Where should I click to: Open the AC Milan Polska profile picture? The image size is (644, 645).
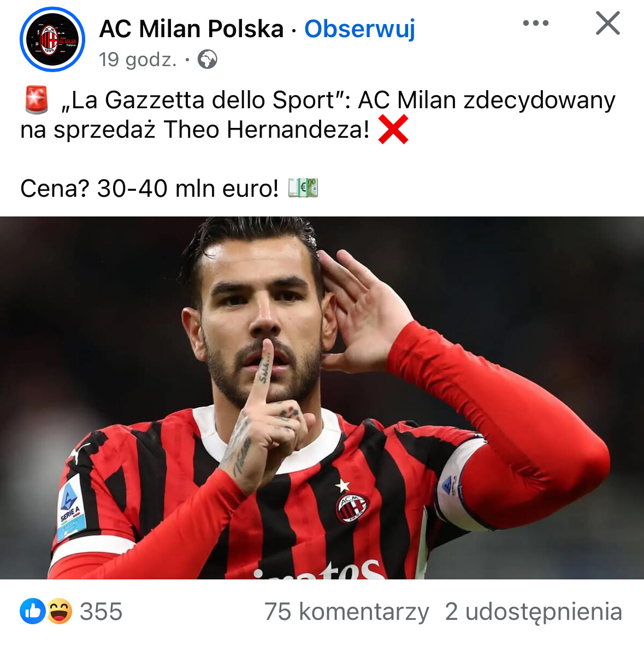click(x=52, y=39)
